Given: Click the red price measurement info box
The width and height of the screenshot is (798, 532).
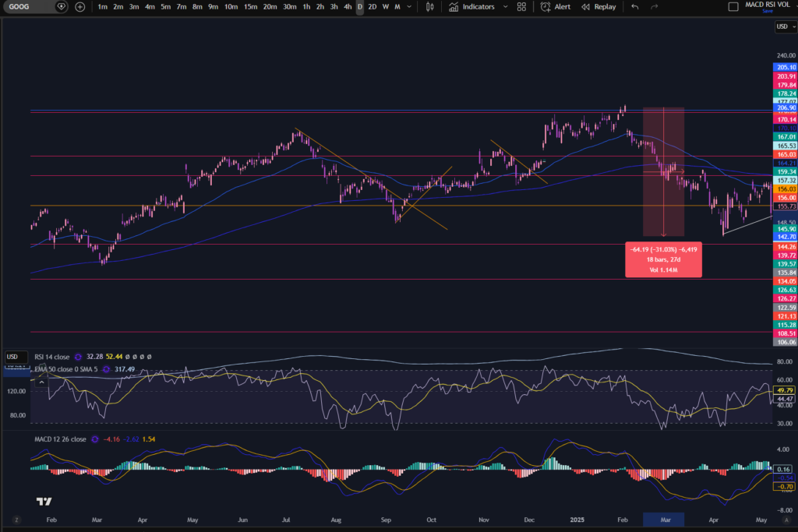Looking at the screenshot, I should (x=664, y=259).
